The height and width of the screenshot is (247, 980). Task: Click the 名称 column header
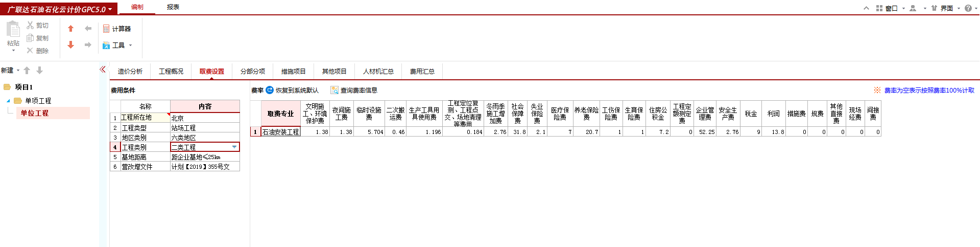click(145, 106)
